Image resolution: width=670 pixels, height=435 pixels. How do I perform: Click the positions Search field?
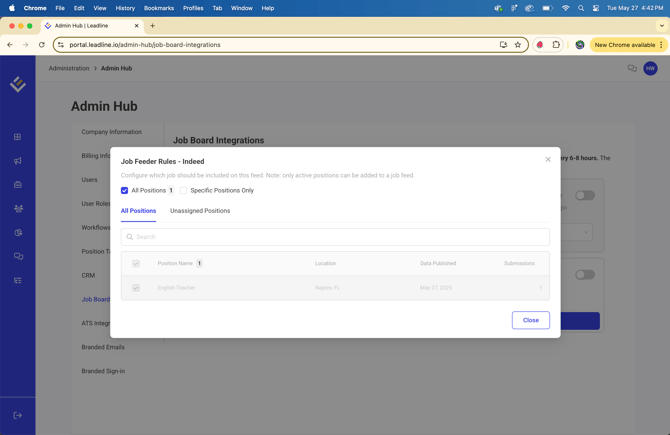[335, 237]
